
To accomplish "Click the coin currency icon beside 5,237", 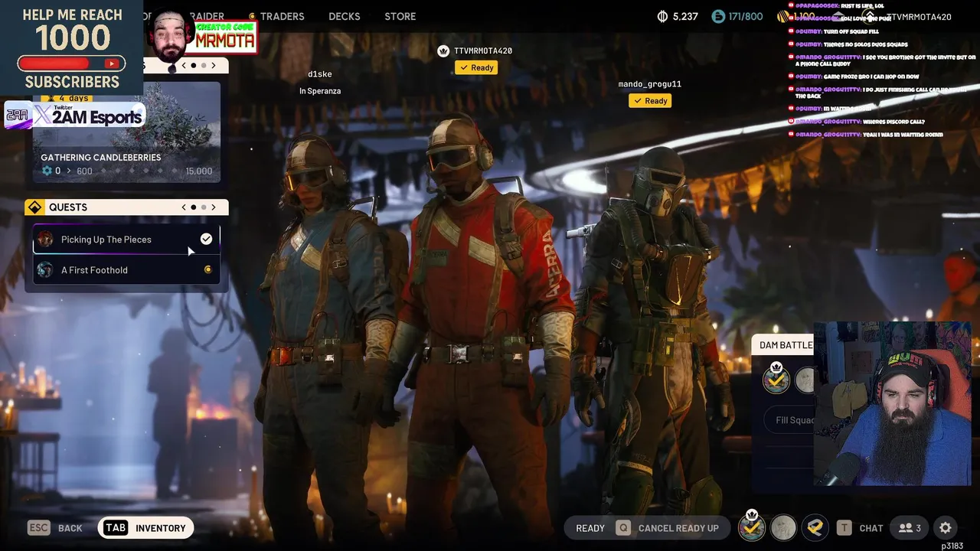I will (663, 16).
